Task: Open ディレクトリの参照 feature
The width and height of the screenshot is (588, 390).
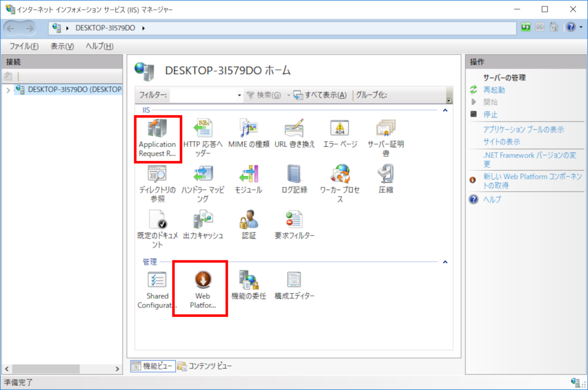Action: pos(157,184)
